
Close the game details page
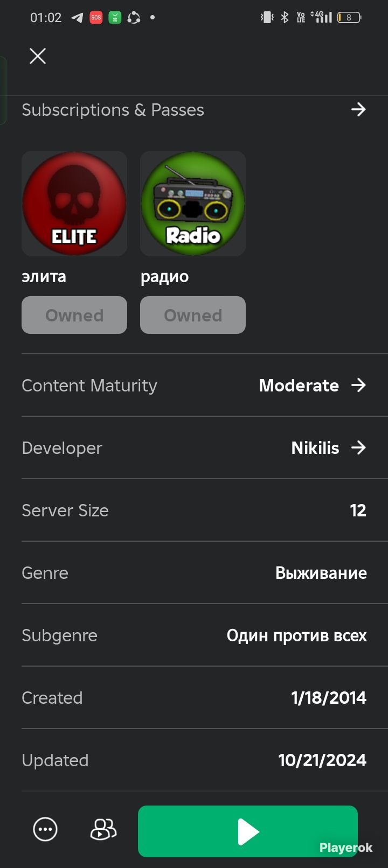tap(38, 56)
